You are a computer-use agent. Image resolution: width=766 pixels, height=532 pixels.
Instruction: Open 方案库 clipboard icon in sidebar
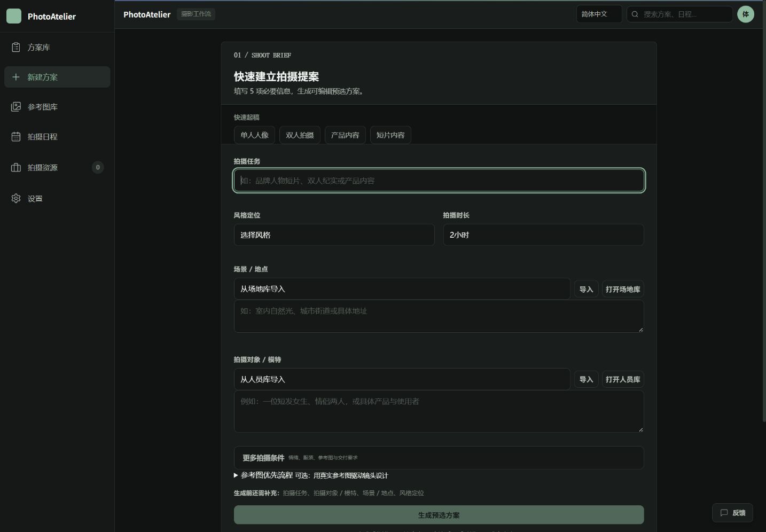[16, 48]
